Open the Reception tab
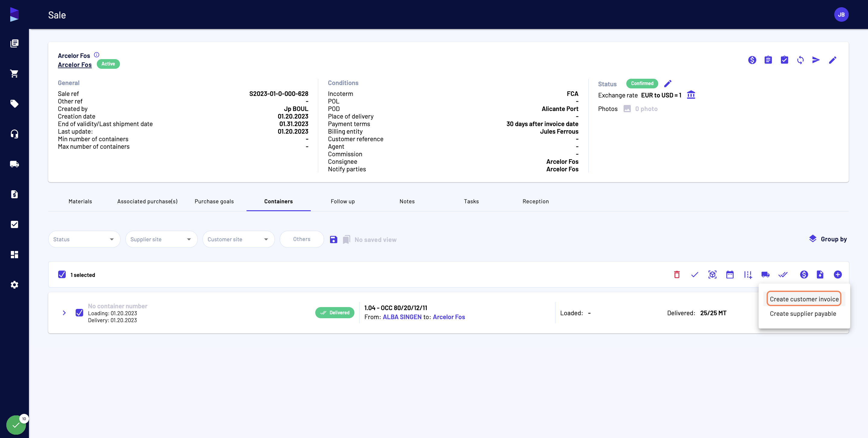Viewport: 868px width, 438px height. click(x=536, y=201)
